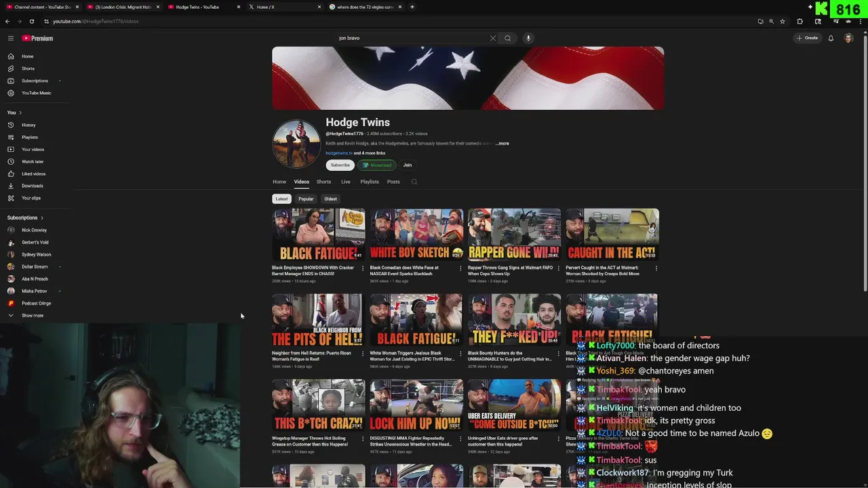Open the browser extensions puzzle icon

[800, 21]
